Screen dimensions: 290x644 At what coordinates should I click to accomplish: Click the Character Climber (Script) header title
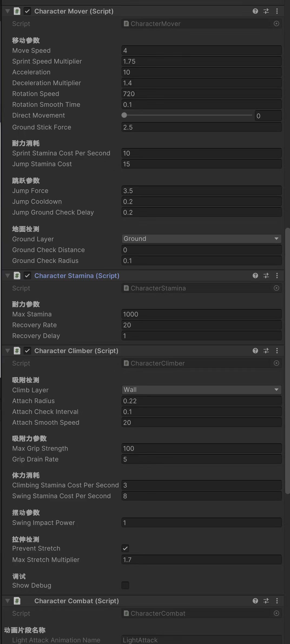(76, 351)
